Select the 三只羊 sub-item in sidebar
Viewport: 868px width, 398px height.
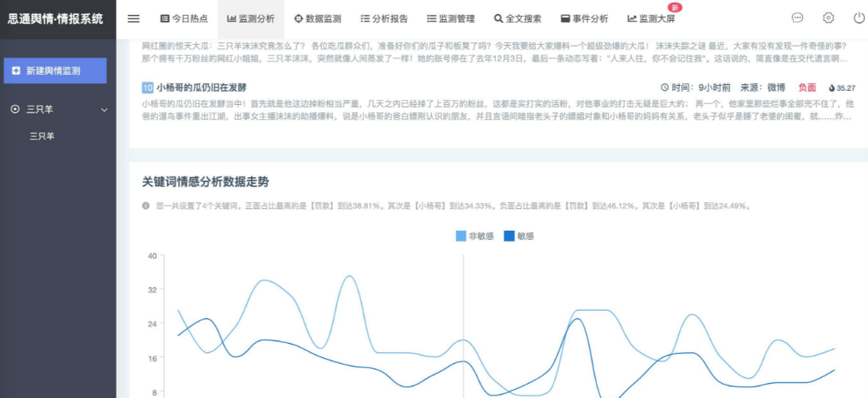coord(43,136)
